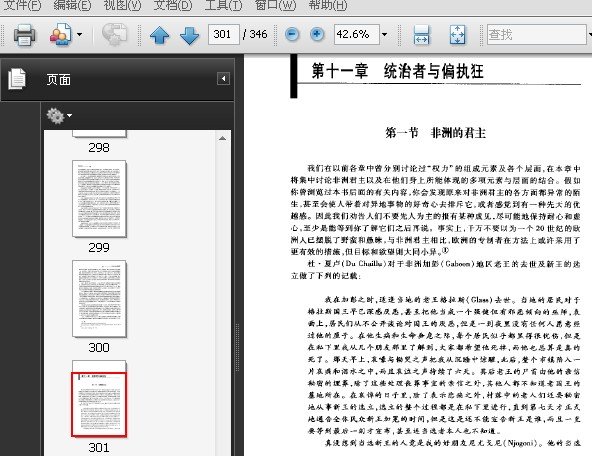Zoom out with the minus button
Image resolution: width=592 pixels, height=456 pixels.
click(292, 34)
